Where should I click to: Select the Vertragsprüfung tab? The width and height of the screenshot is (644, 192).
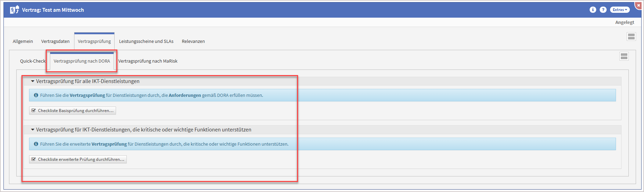click(x=94, y=42)
